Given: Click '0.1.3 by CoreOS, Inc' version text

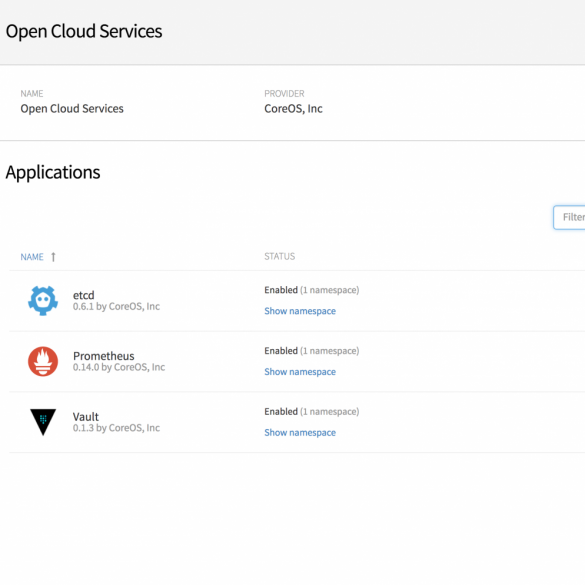Looking at the screenshot, I should pos(116,428).
